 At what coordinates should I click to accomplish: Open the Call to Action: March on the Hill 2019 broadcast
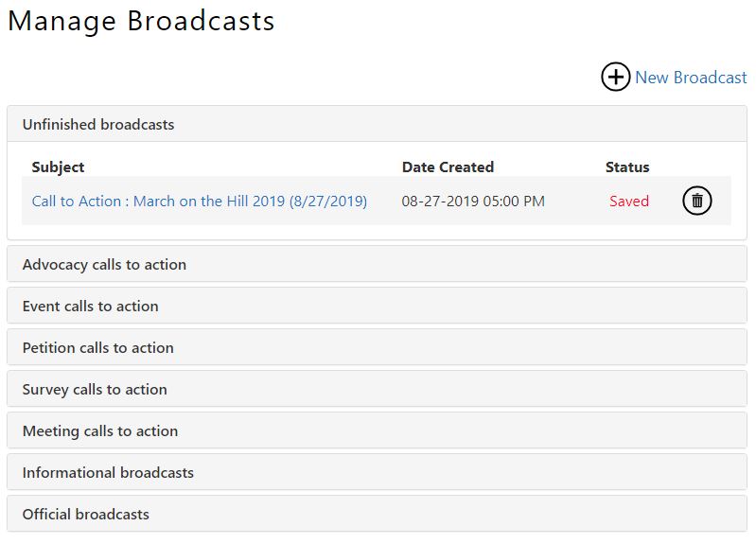coord(199,201)
